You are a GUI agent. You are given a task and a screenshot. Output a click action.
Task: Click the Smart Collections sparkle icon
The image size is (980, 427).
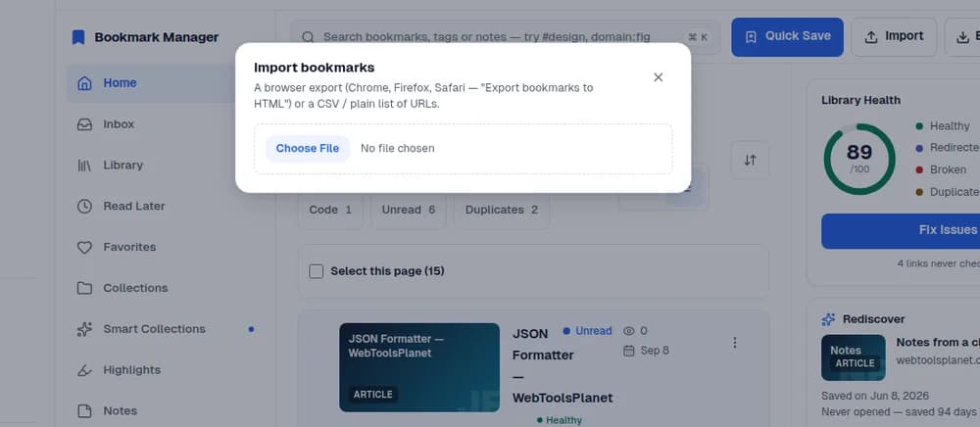tap(84, 329)
